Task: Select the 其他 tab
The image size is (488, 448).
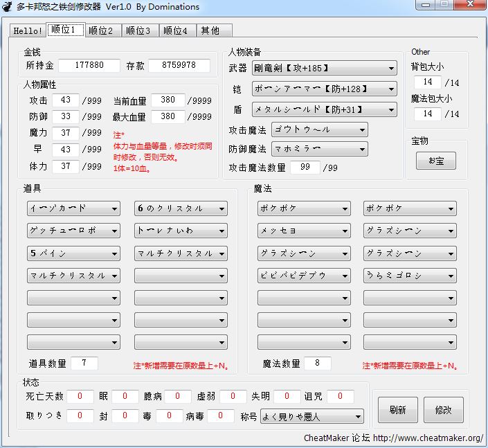Action: pyautogui.click(x=213, y=30)
